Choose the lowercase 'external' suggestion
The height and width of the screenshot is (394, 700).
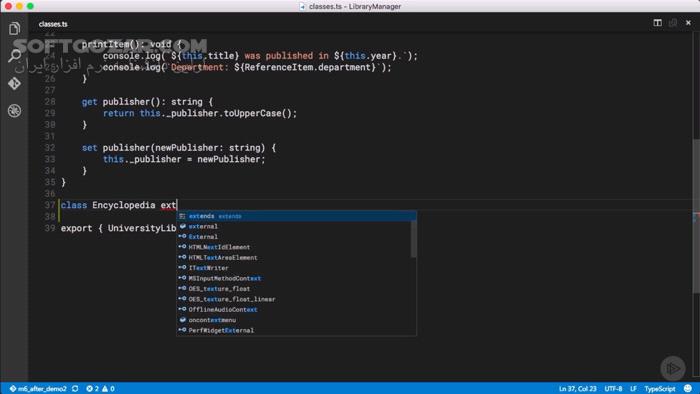tap(293, 226)
